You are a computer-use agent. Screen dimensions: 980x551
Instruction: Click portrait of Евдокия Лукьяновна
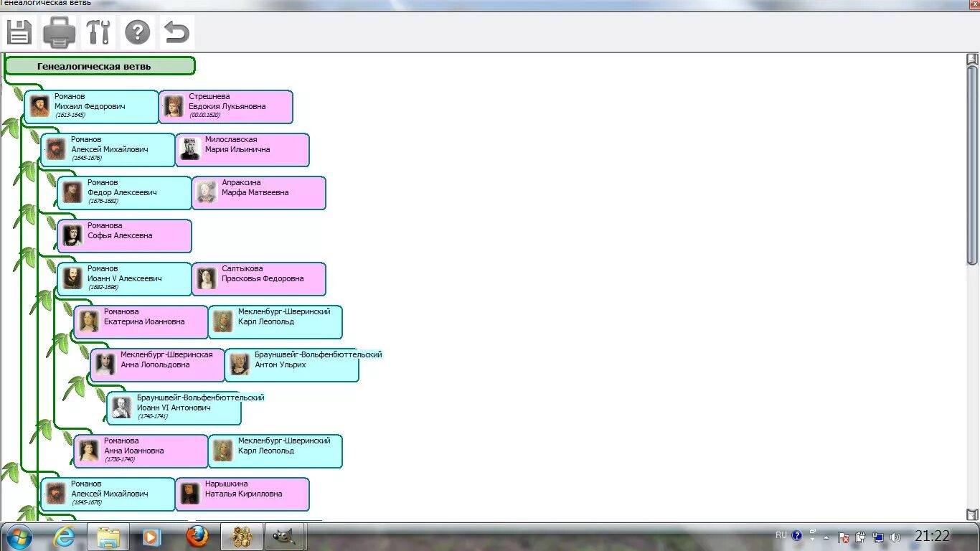(x=174, y=106)
